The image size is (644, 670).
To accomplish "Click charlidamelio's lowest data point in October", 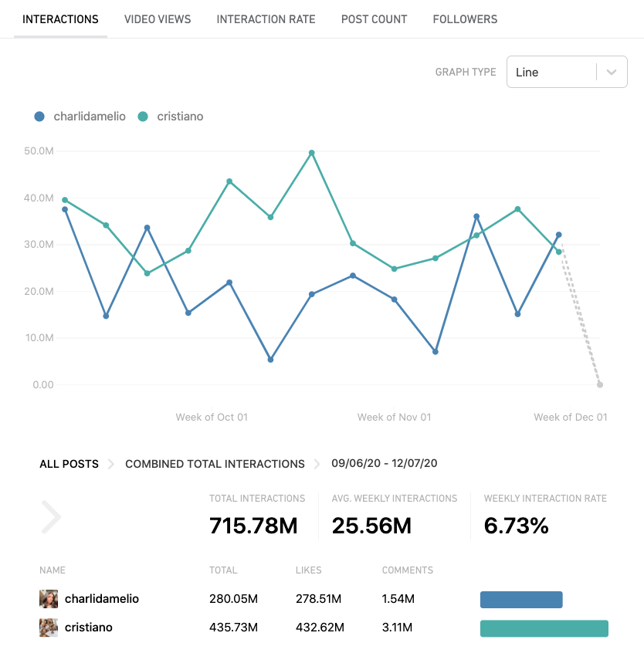I will 272,359.
